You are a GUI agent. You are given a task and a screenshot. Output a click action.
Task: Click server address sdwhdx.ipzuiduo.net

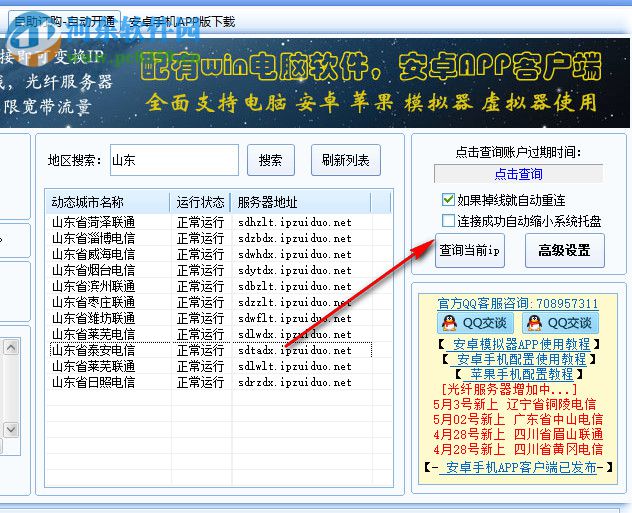point(295,254)
